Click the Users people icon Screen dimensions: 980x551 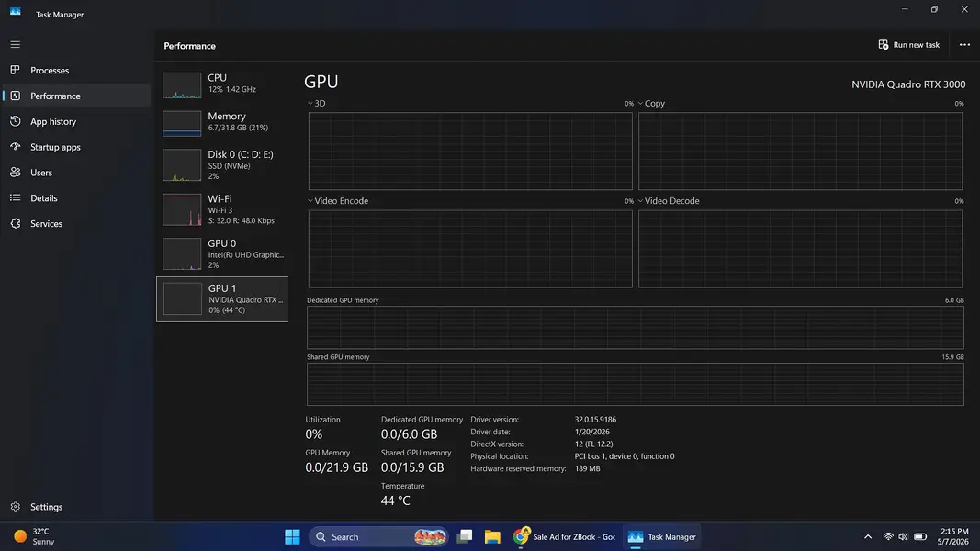pos(15,173)
